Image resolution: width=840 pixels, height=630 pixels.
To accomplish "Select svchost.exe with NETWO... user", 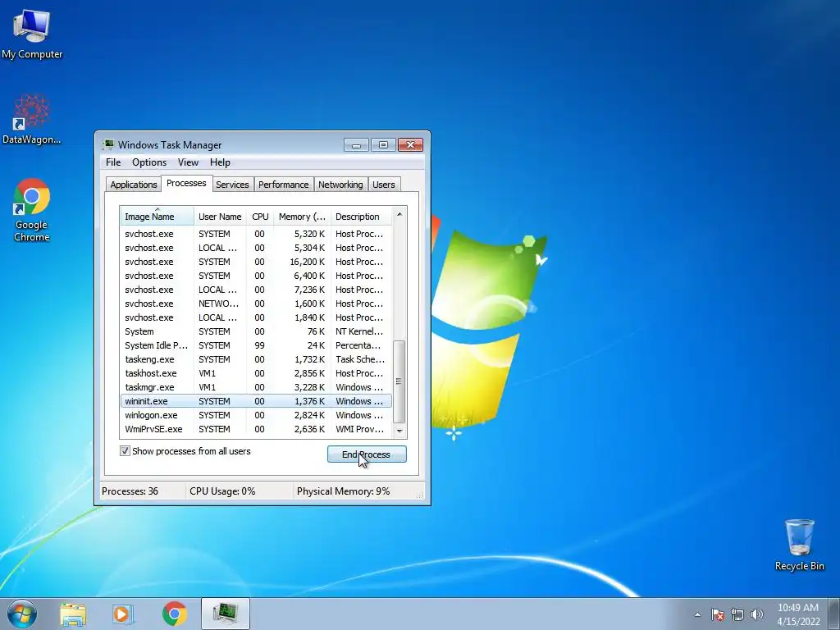I will pos(257,304).
